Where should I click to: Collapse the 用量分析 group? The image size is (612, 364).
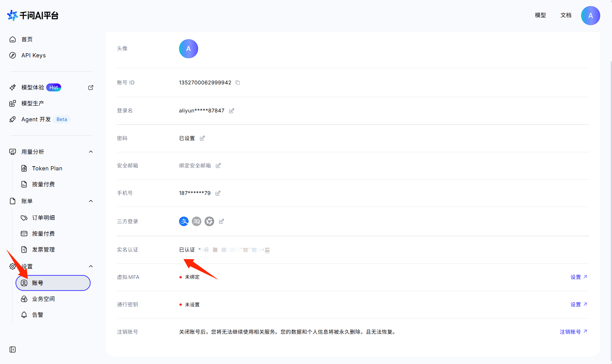[x=91, y=152]
